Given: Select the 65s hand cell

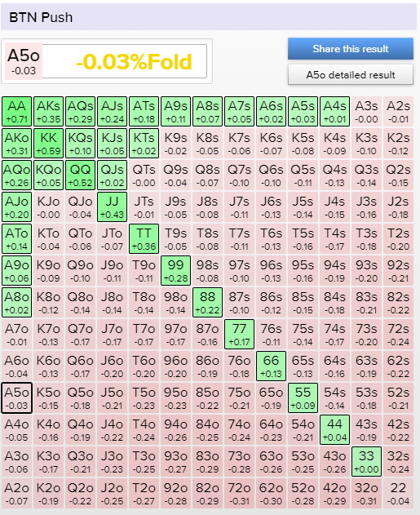Looking at the screenshot, I should 303,366.
